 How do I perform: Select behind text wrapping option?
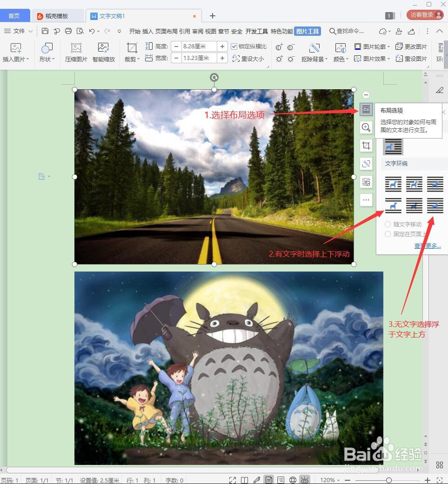tap(414, 206)
